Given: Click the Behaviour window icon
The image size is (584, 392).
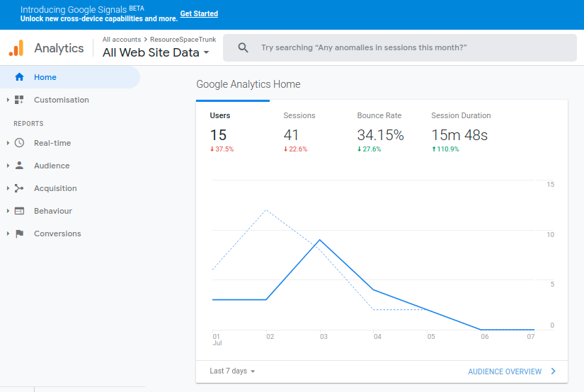Looking at the screenshot, I should pos(19,211).
